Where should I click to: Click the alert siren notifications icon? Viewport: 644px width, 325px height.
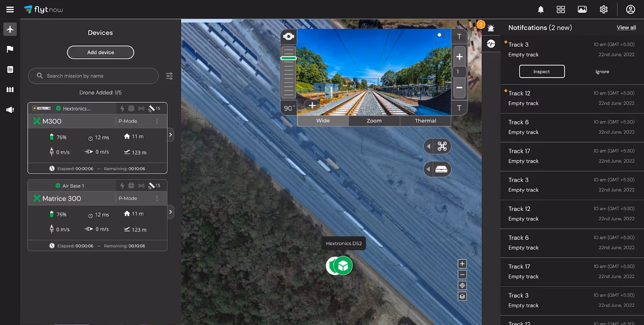click(491, 28)
